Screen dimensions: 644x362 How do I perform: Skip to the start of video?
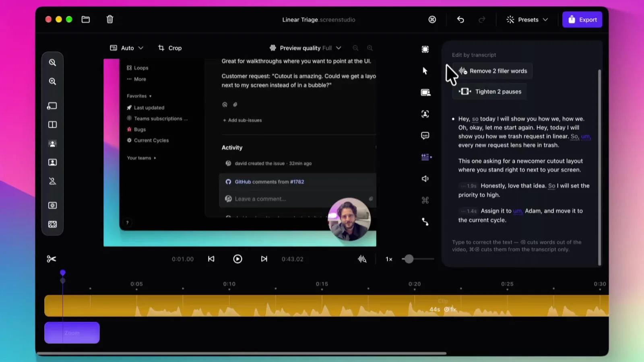[211, 259]
